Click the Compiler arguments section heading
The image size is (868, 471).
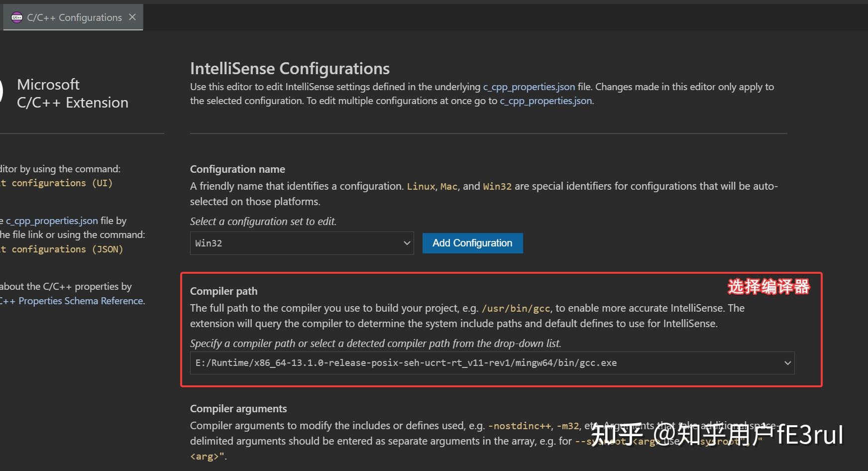click(x=238, y=408)
